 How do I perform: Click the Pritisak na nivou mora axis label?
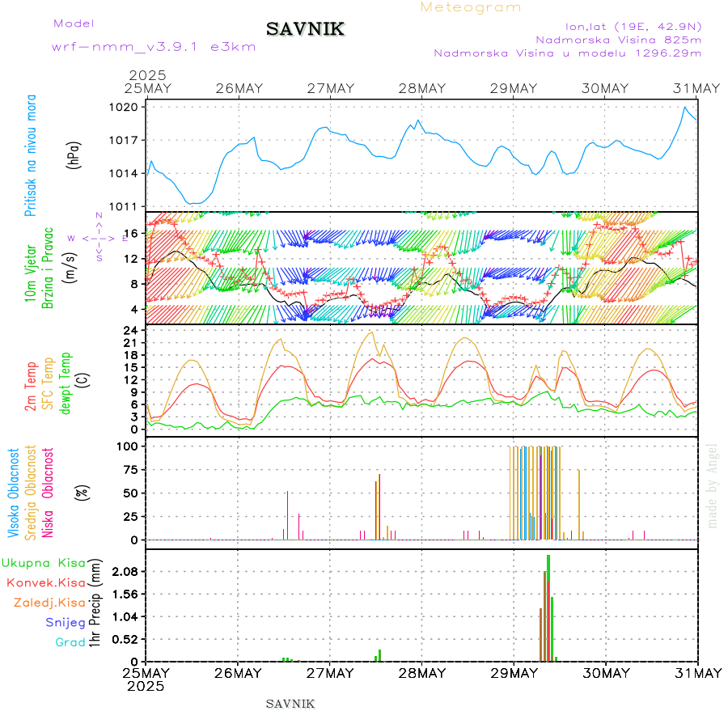(31, 157)
